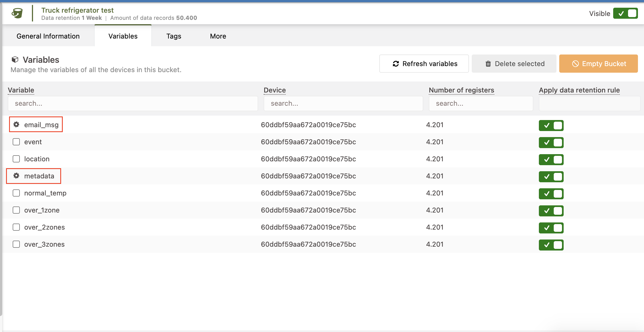Sort by Number of registers header
The image size is (644, 332).
coord(461,90)
